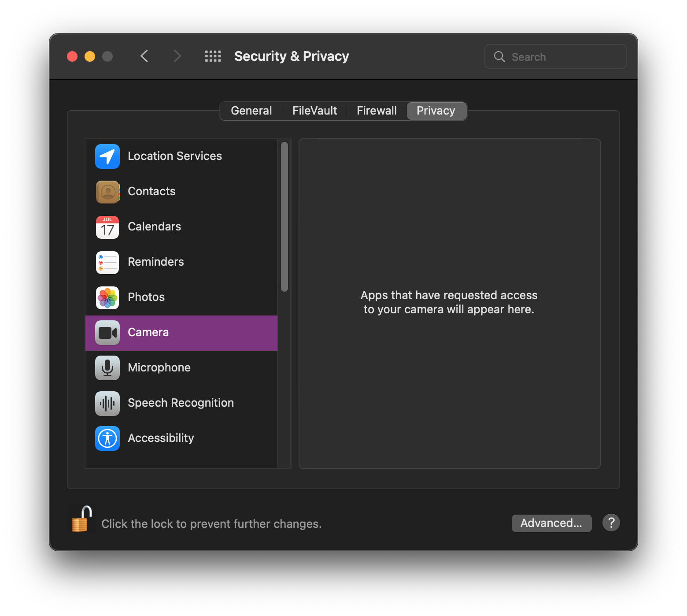Screen dimensions: 687x616
Task: Click the open padlock icon
Action: tap(82, 520)
